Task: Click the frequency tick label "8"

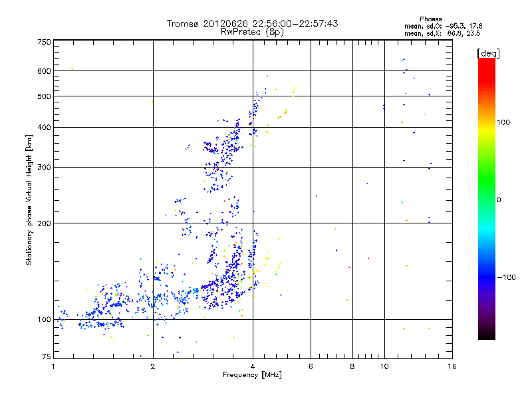Action: [352, 366]
